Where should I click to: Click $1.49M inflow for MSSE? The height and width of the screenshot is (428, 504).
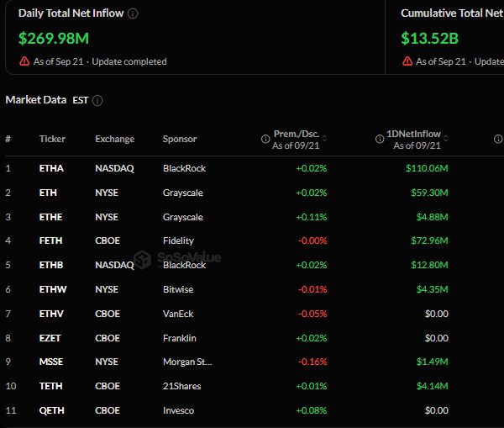(x=433, y=362)
